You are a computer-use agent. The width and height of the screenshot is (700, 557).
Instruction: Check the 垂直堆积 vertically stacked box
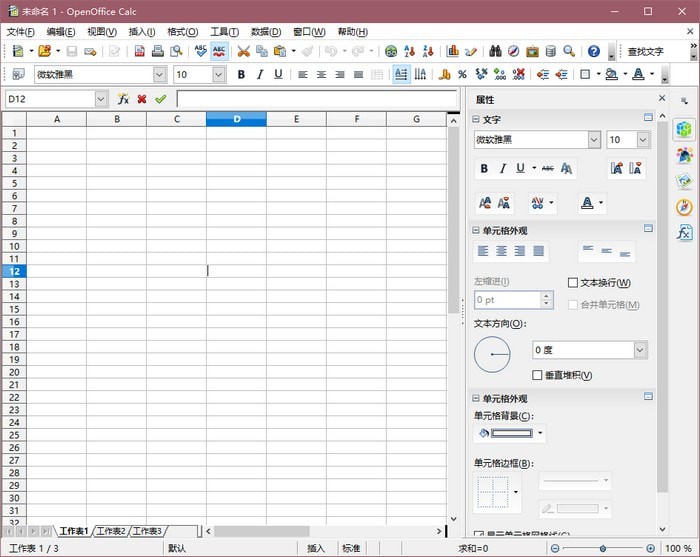pos(538,375)
